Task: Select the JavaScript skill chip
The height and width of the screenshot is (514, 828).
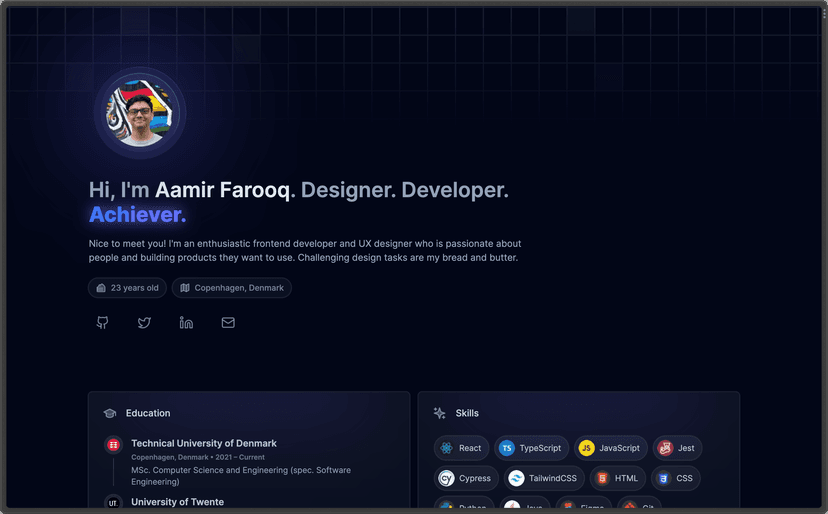Action: 610,448
